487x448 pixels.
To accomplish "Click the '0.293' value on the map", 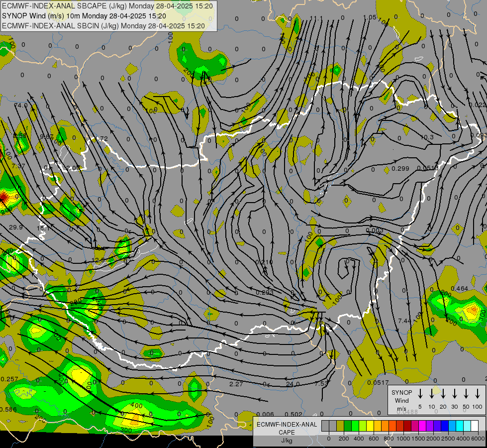I will pyautogui.click(x=265, y=292).
